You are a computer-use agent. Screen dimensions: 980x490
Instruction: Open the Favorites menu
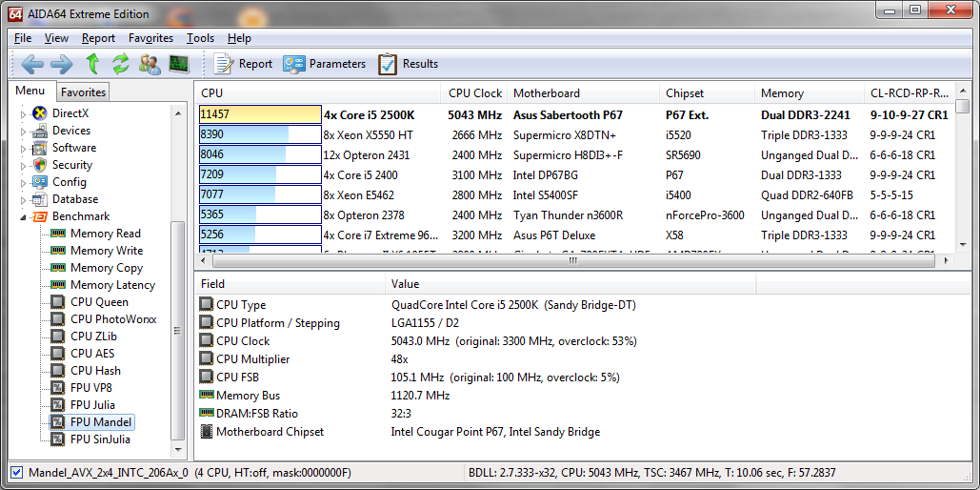pyautogui.click(x=150, y=38)
